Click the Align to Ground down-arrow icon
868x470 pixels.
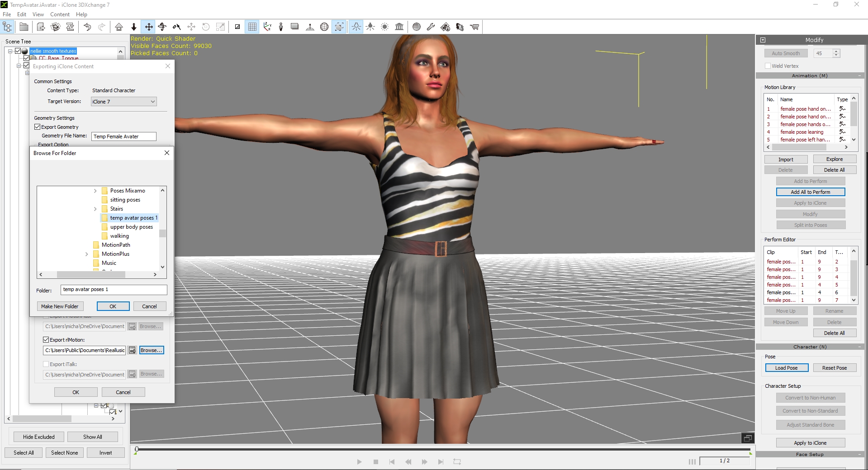point(134,27)
